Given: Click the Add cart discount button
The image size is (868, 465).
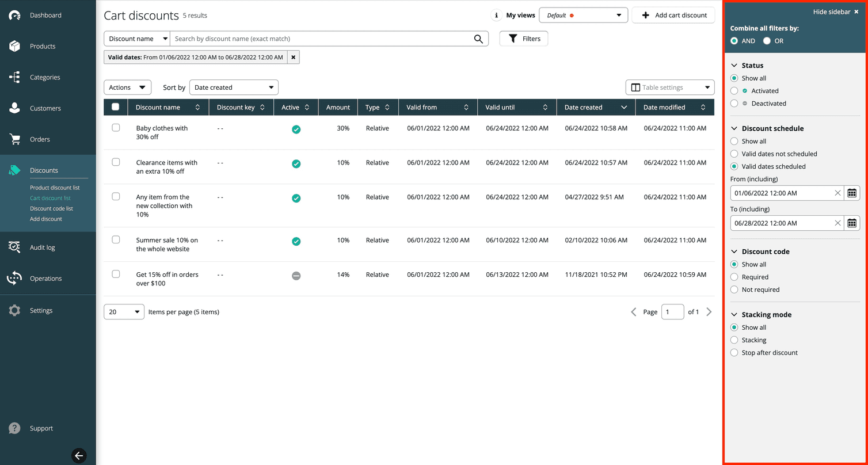Looking at the screenshot, I should pyautogui.click(x=673, y=14).
